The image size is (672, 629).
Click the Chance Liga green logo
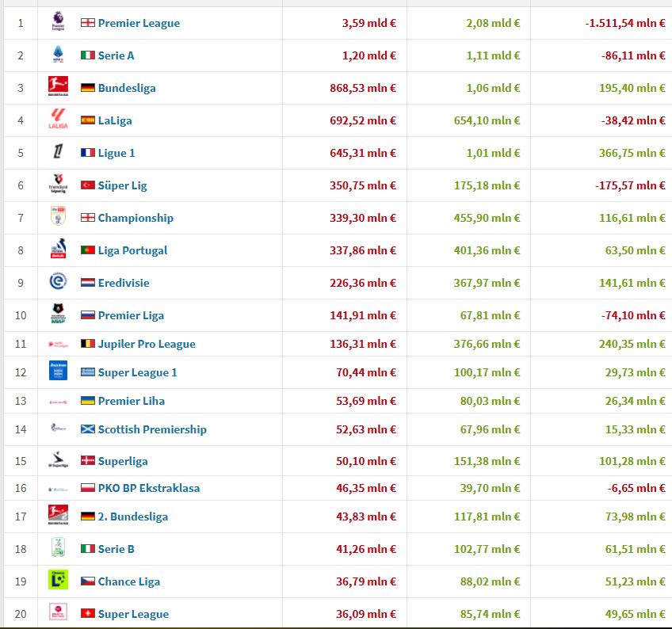click(x=58, y=581)
